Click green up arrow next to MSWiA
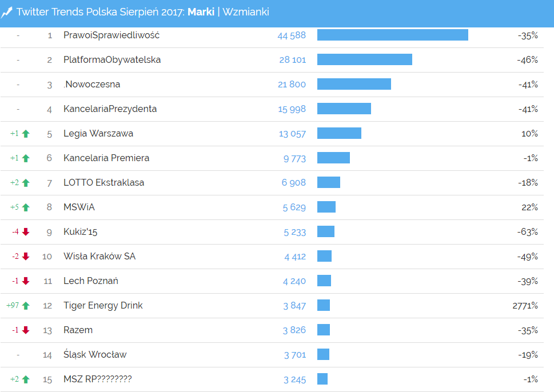This screenshot has width=554, height=392. 26,207
